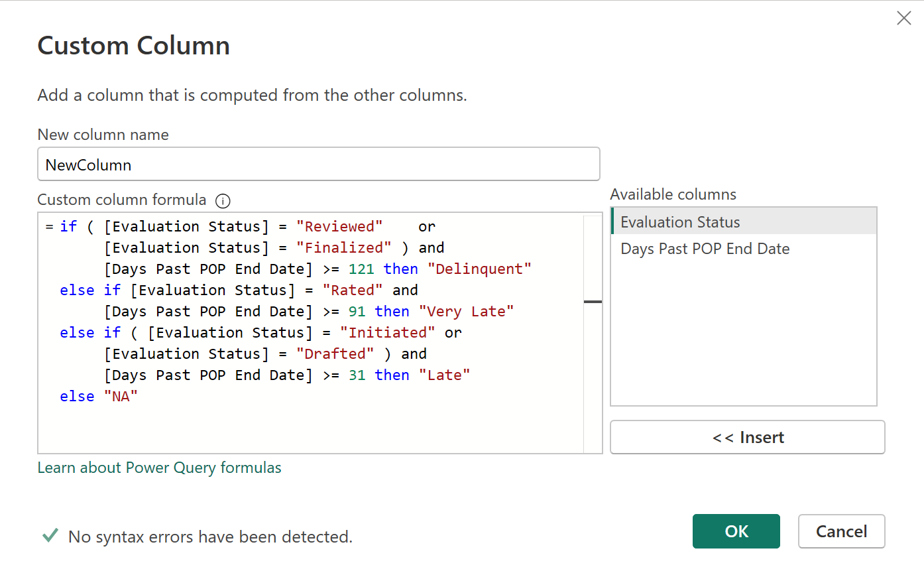Cancel the custom column dialog
Image resolution: width=924 pixels, height=581 pixels.
click(x=841, y=531)
